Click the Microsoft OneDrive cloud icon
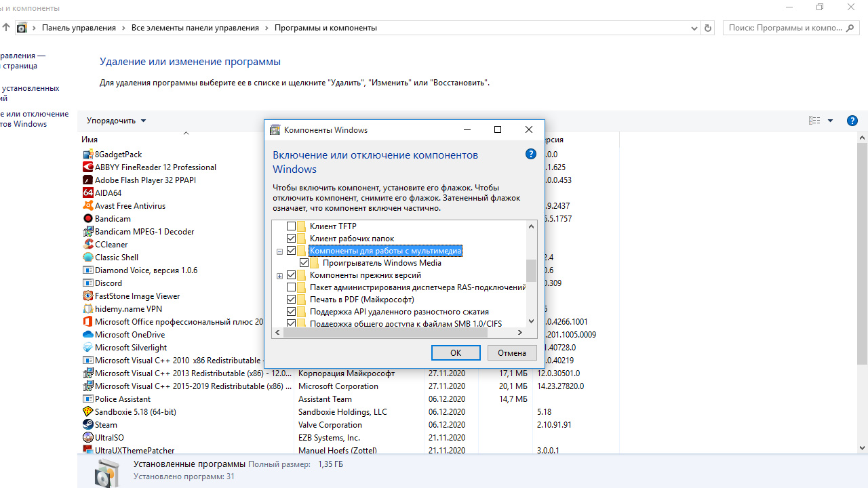868x488 pixels. pos(87,334)
